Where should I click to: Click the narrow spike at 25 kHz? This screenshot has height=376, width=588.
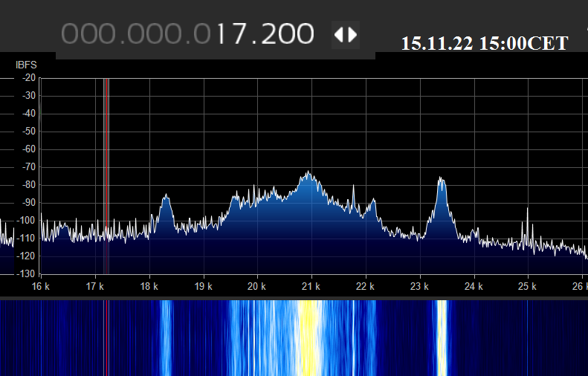coord(528,211)
